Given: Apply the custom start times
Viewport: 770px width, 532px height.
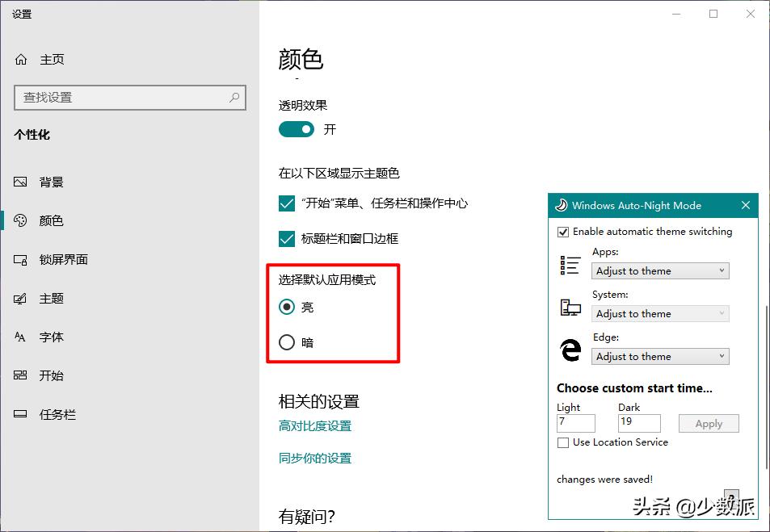Looking at the screenshot, I should [708, 423].
